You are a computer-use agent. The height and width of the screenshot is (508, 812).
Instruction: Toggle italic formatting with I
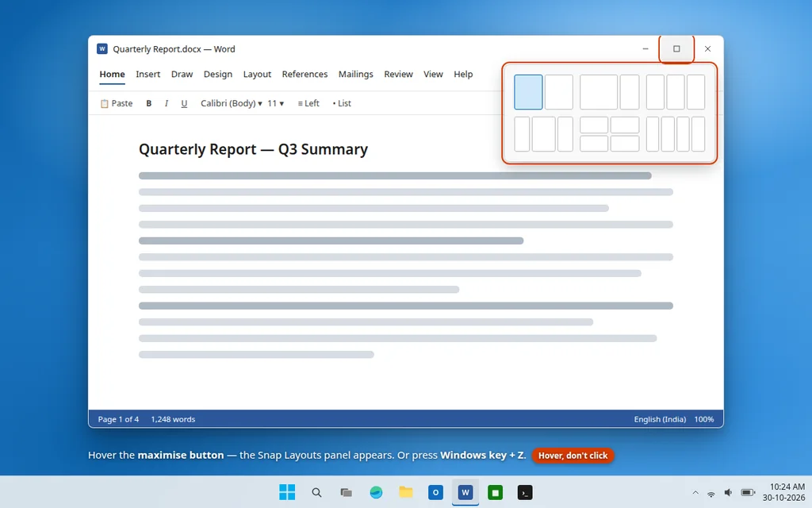coord(167,103)
